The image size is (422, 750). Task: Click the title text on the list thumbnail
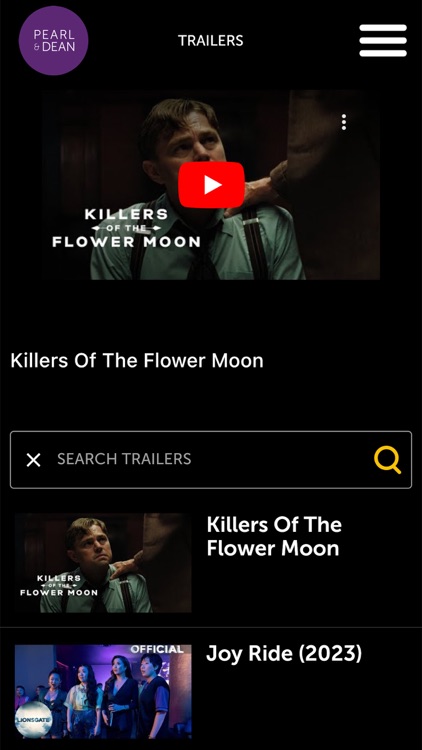pyautogui.click(x=59, y=585)
